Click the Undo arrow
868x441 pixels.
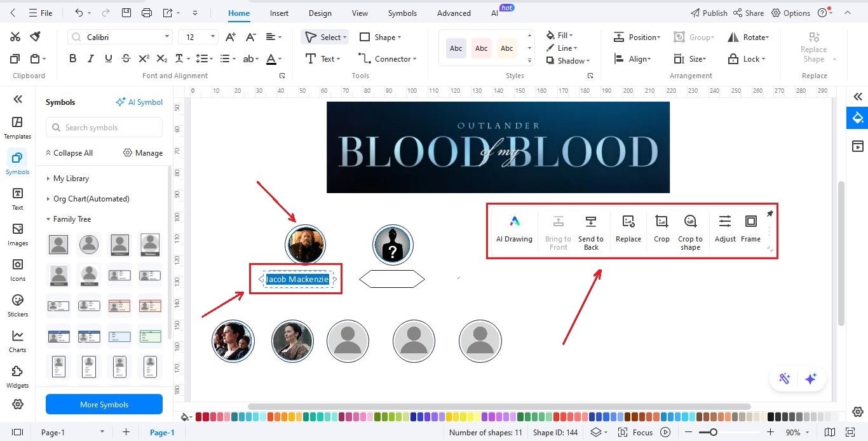pyautogui.click(x=79, y=13)
